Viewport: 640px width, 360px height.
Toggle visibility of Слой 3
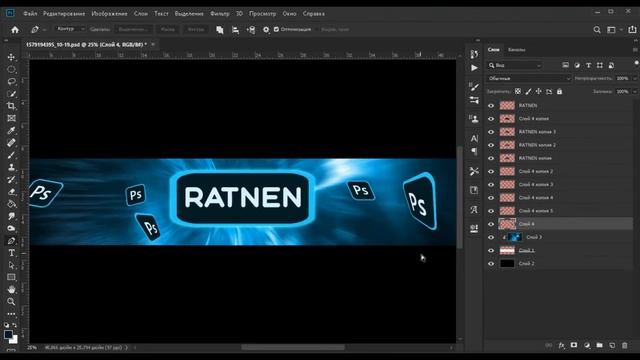(x=491, y=237)
